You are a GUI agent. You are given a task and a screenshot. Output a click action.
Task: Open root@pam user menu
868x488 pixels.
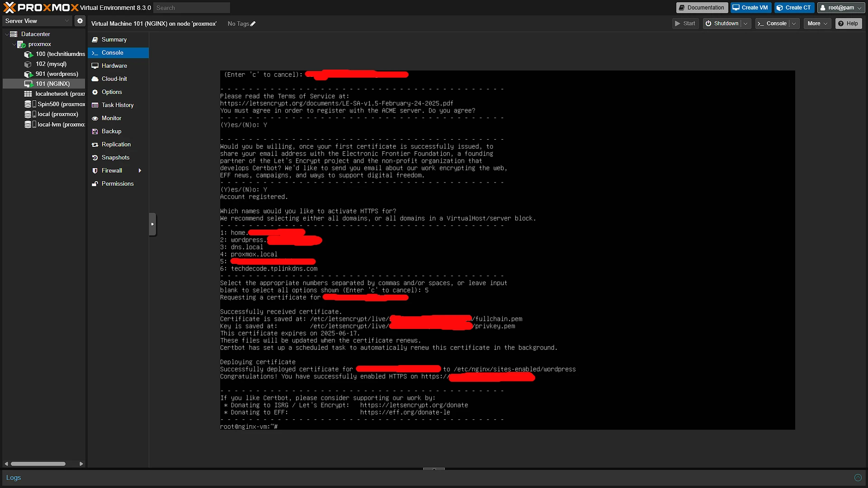tap(841, 8)
